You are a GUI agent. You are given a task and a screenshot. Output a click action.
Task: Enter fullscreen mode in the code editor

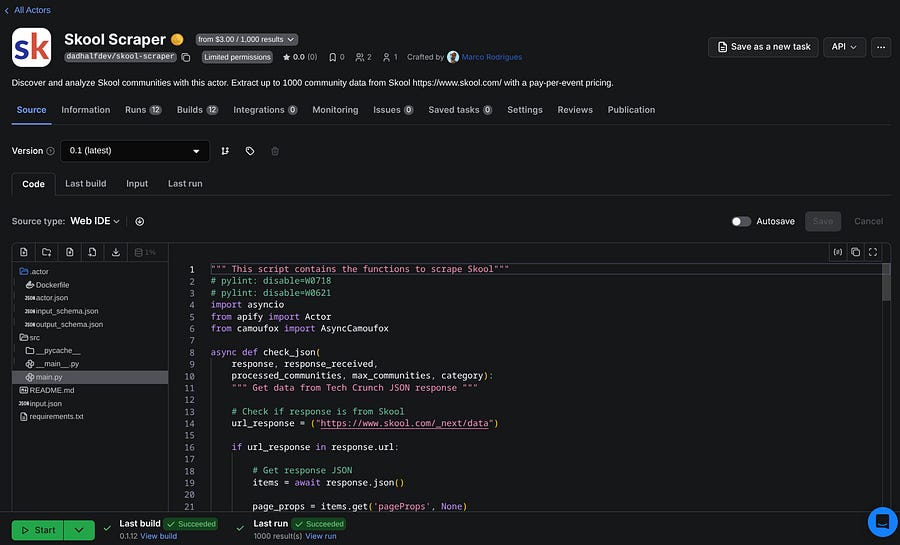tap(873, 252)
